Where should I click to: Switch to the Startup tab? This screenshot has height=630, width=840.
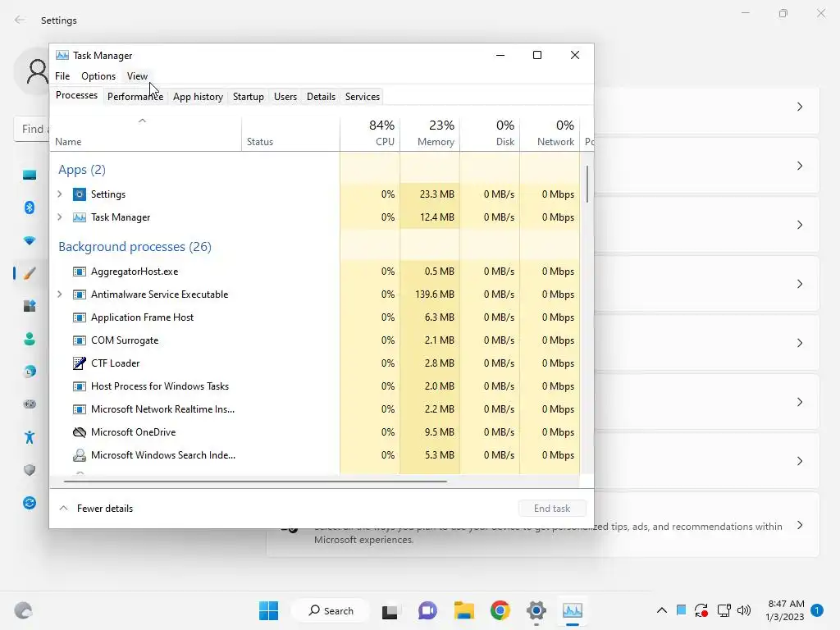248,97
